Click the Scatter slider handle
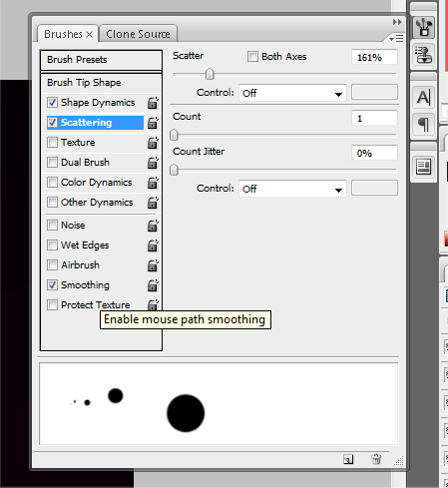 tap(210, 74)
